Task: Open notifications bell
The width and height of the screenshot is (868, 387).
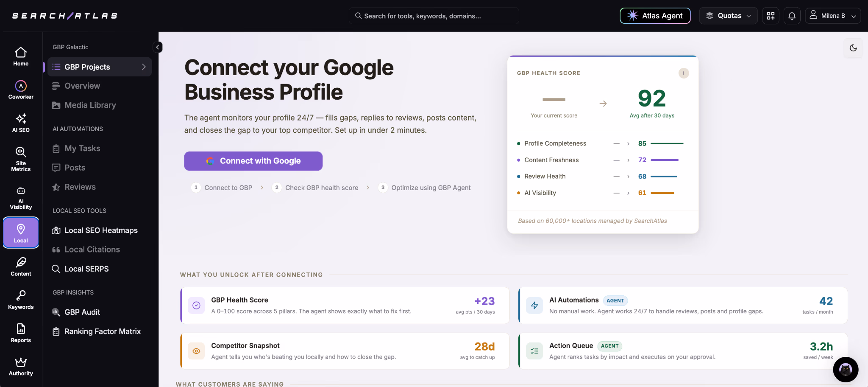Action: [x=792, y=16]
